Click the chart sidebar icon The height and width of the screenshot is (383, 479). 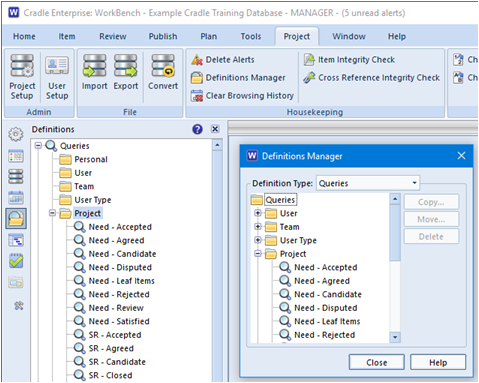click(x=16, y=198)
